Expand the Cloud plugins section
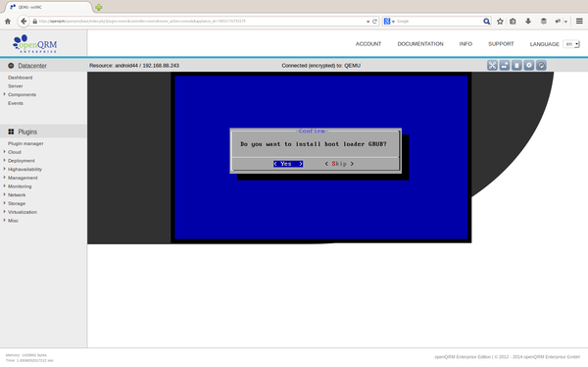This screenshot has width=588, height=367. (15, 152)
